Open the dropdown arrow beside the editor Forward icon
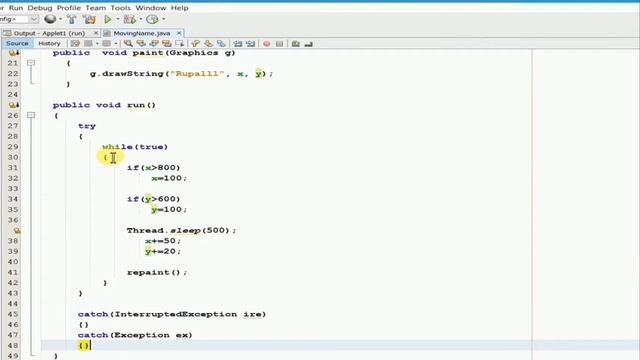The height and width of the screenshot is (360, 640). (116, 43)
